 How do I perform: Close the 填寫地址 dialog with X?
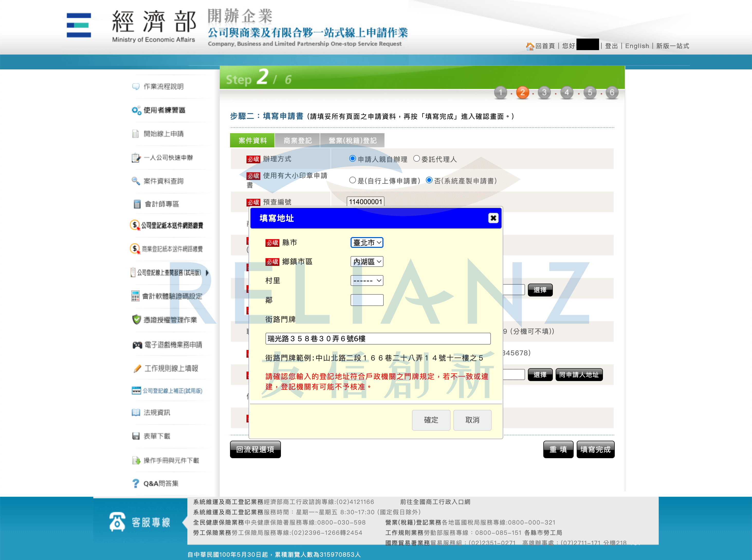(493, 218)
